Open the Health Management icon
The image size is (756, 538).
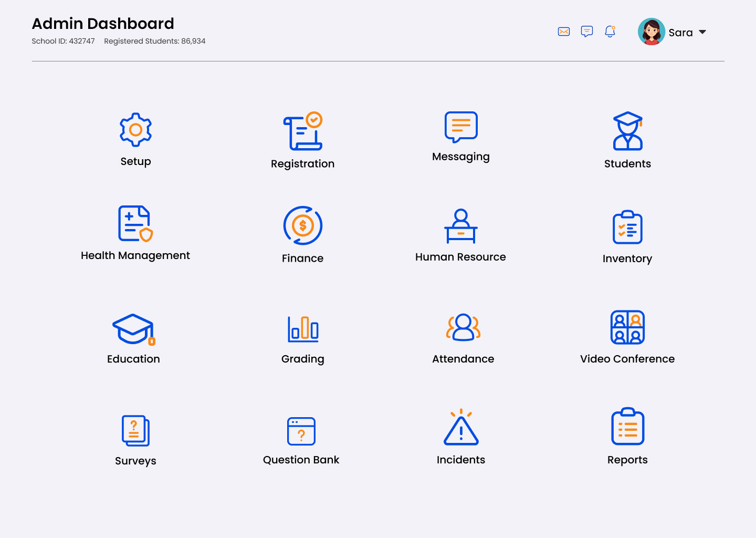135,224
